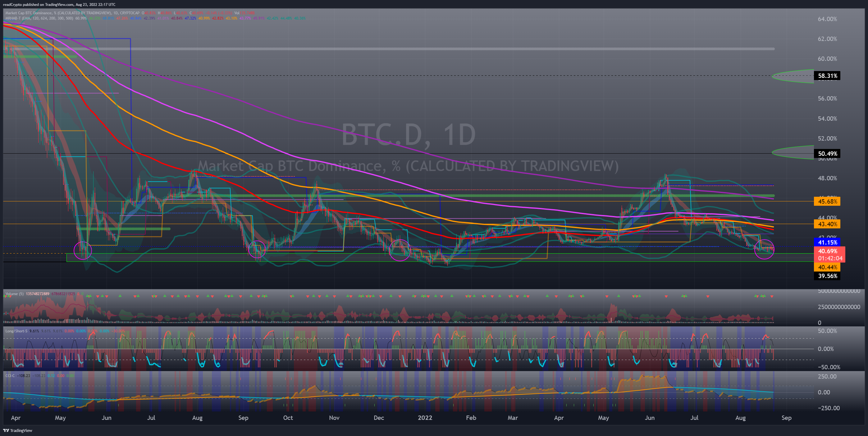Viewport: 868px width, 436px height.
Task: Click the Mar label on the time axis
Action: (x=513, y=417)
